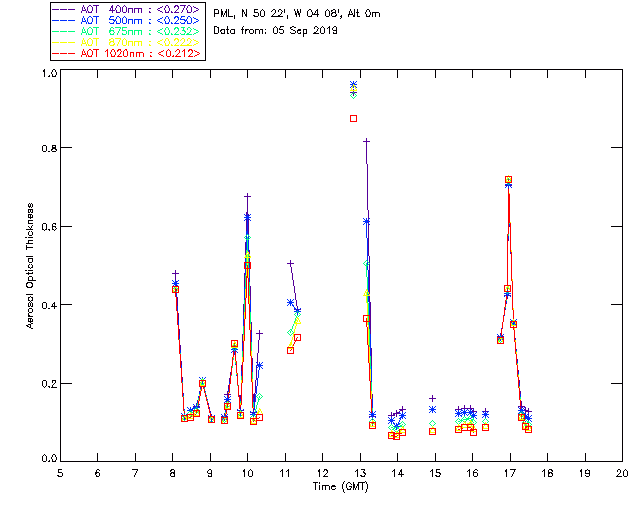Screen dimensions: 640x512
Task: Click the AOT 400nm legend entry
Action: [x=127, y=9]
